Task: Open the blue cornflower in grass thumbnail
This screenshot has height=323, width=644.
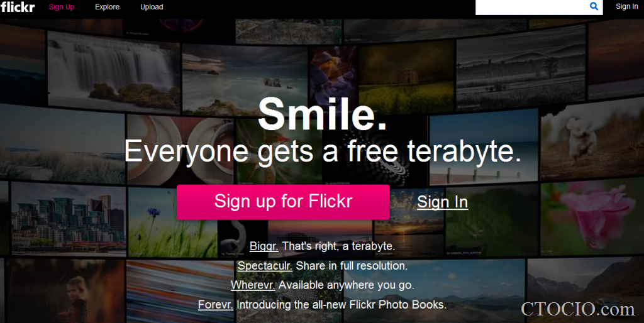Action: tap(173, 222)
